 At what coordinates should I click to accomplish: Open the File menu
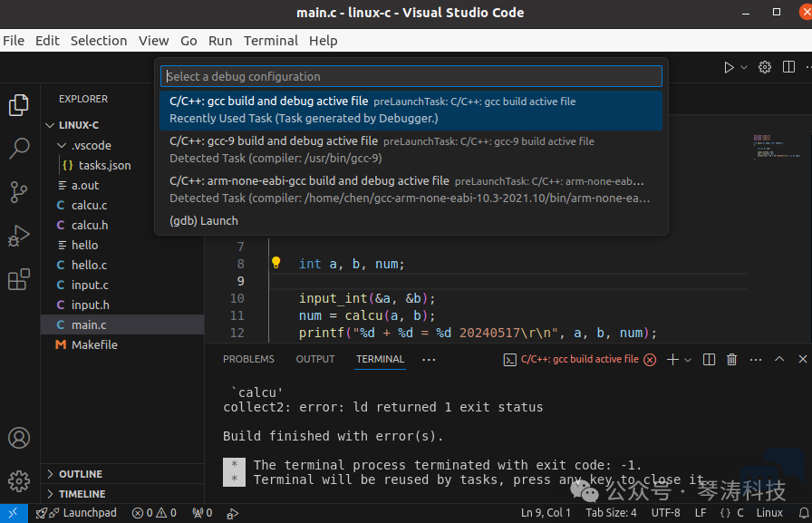coord(14,41)
